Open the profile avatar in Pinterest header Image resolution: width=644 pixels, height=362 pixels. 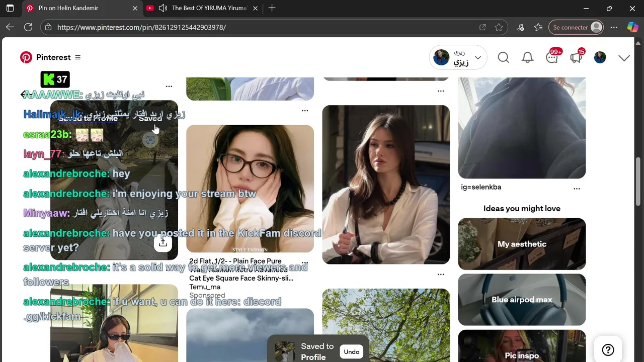tap(600, 57)
